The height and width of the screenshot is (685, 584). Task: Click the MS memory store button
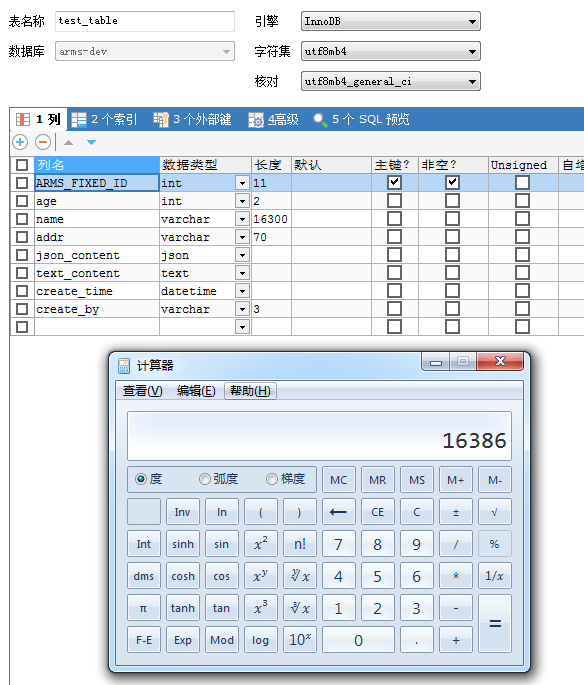tap(417, 480)
